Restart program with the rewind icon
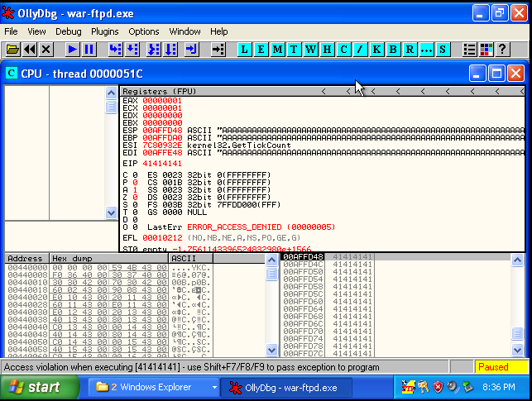This screenshot has width=532, height=401. 30,50
